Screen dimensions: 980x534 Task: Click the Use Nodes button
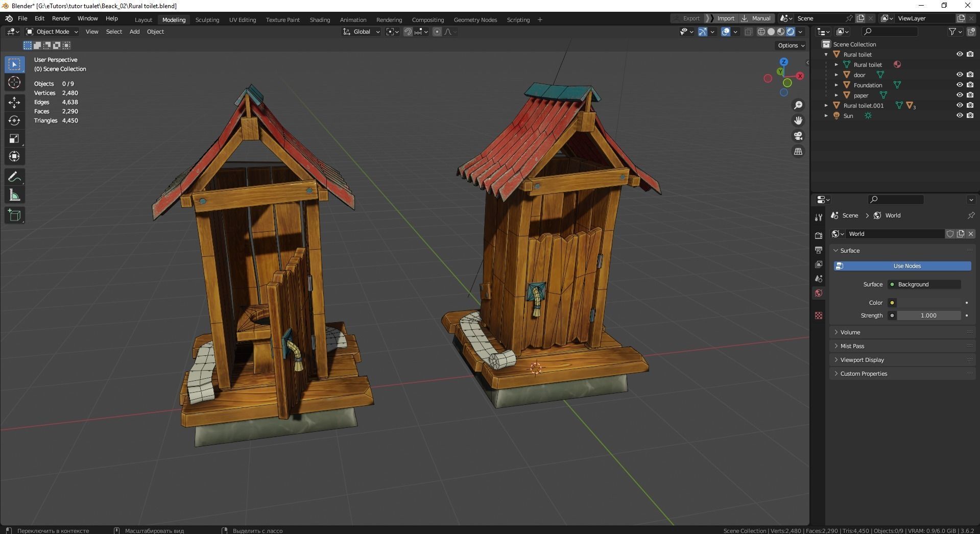(902, 266)
